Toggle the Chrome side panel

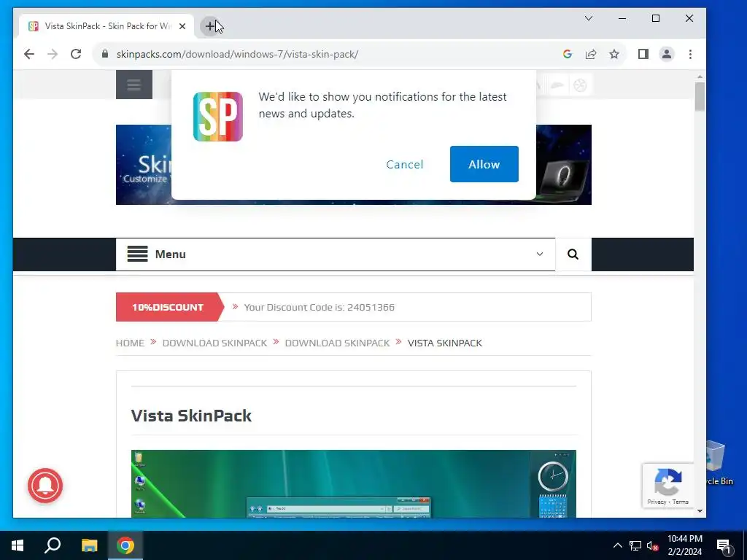643,54
